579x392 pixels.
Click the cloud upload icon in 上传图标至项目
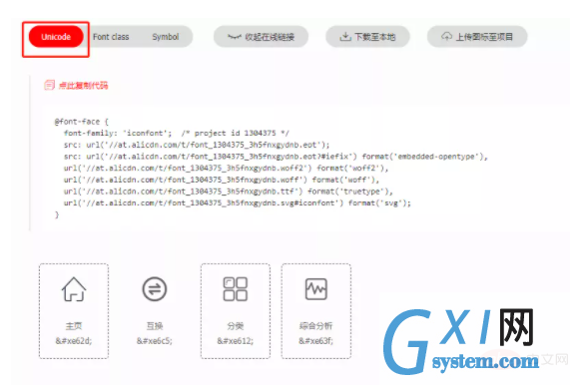tap(447, 37)
